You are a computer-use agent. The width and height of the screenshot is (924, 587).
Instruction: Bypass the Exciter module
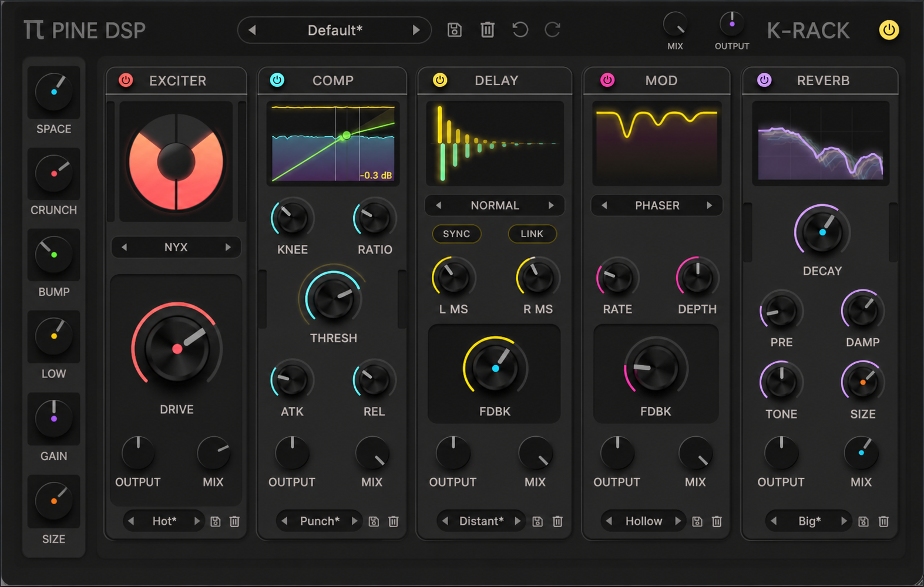click(x=126, y=80)
